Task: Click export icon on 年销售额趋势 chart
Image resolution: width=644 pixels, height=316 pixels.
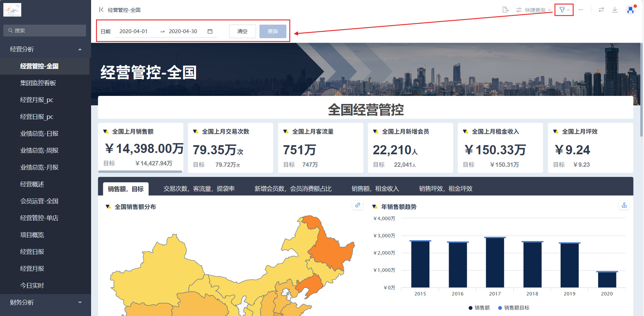Action: tap(624, 205)
